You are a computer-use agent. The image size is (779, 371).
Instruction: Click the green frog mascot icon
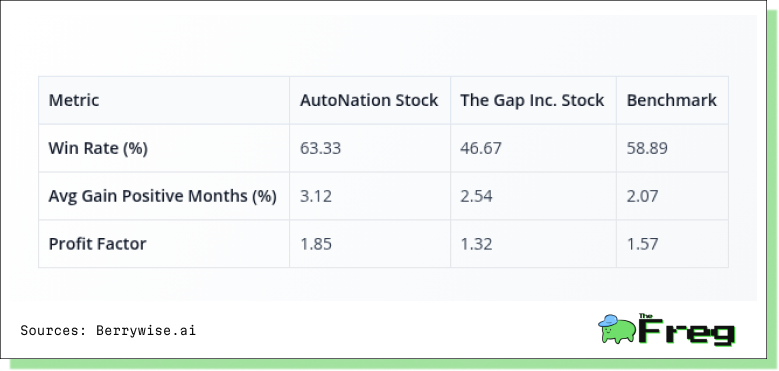617,329
